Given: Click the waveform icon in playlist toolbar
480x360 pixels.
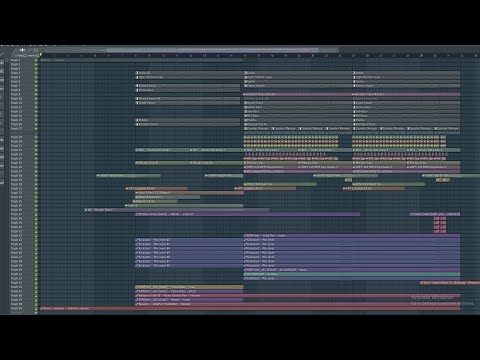Looking at the screenshot, I should tap(23, 50).
